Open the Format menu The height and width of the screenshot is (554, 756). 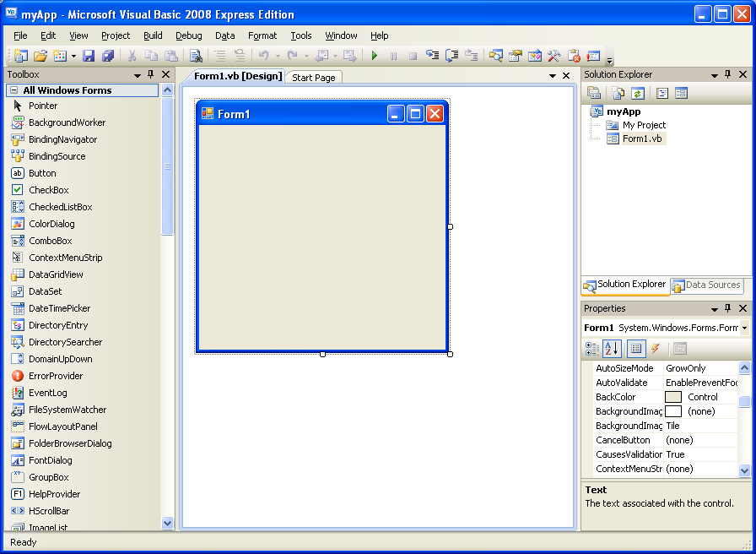262,35
